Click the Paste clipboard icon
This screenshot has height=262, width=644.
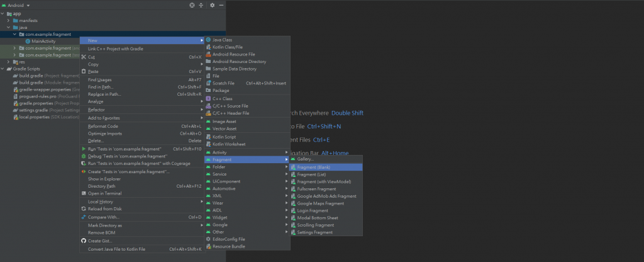pyautogui.click(x=84, y=72)
